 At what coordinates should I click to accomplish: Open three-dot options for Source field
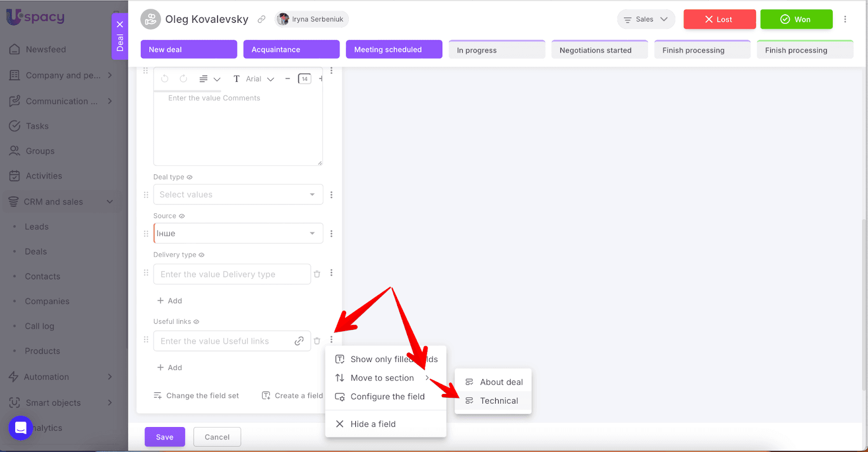[x=331, y=234]
